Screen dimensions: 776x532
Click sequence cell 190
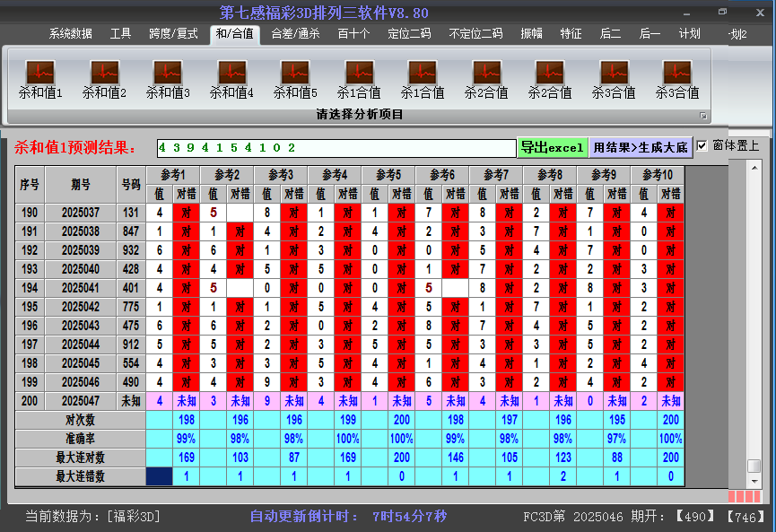click(x=30, y=213)
